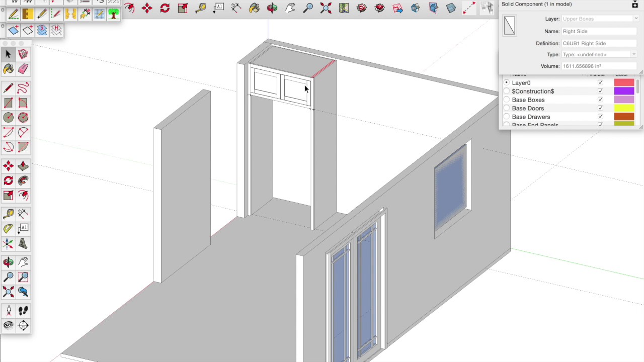Viewport: 644px width, 362px height.
Task: Select the arrow Select tool in left toolbar
Action: (8, 54)
